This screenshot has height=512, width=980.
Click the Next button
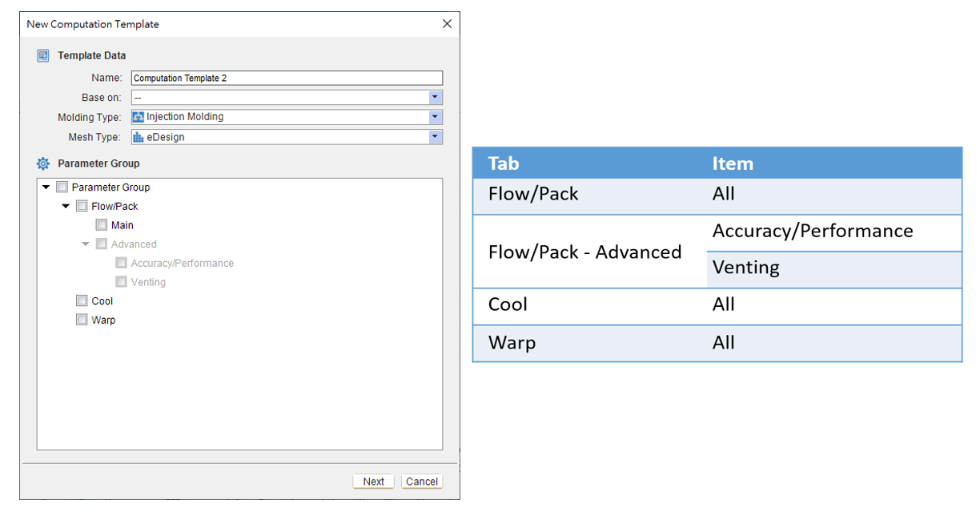tap(374, 482)
